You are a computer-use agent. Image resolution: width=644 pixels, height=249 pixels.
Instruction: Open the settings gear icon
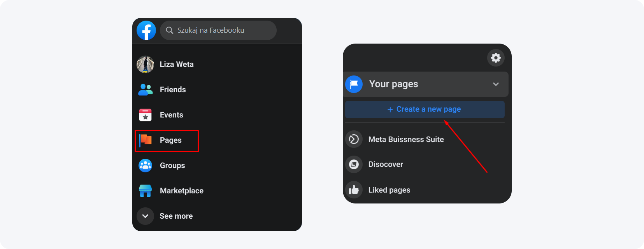496,58
